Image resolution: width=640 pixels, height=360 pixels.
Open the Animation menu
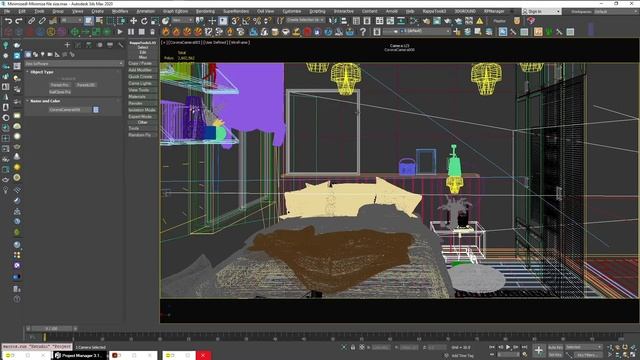click(145, 11)
